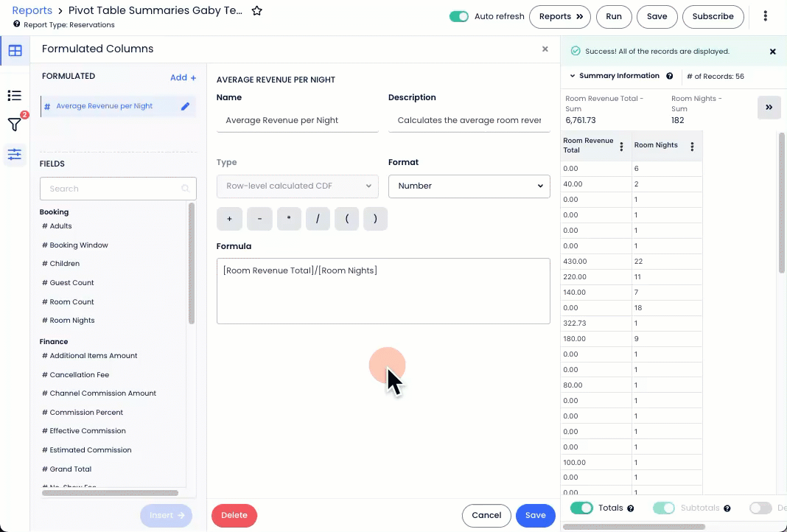This screenshot has height=532, width=787.
Task: Open Summary Information help icon
Action: click(670, 76)
